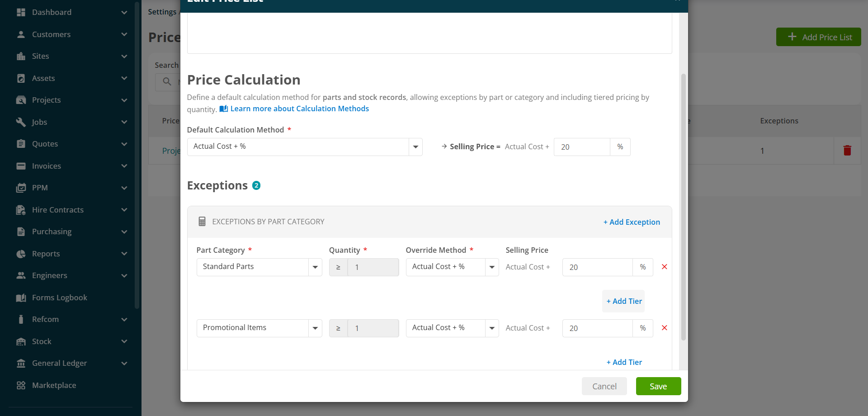Screen dimensions: 868x416
Task: Click the Engineers people icon
Action: (21, 275)
